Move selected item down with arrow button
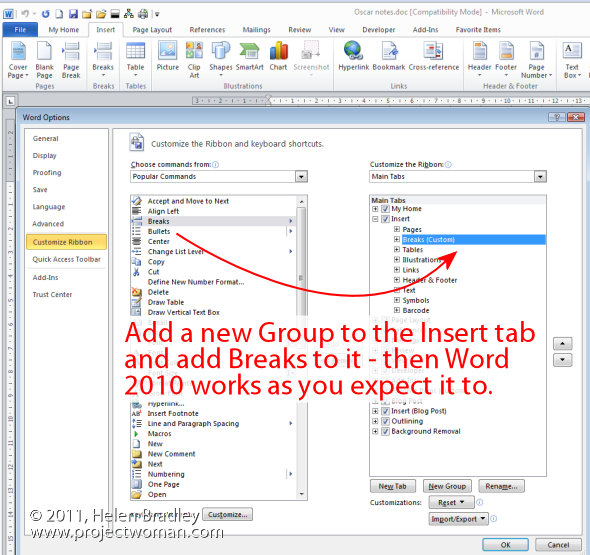 click(563, 360)
